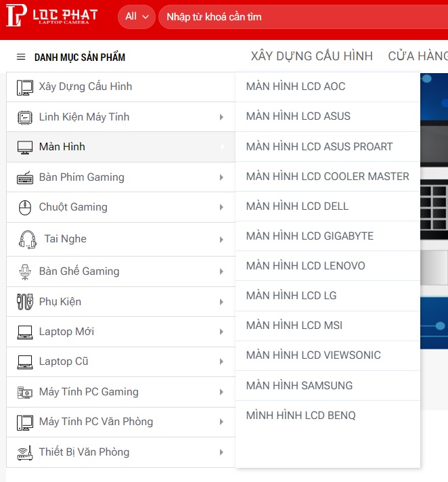Open MÀN HÌNH LCD VIEWSONIC

pyautogui.click(x=328, y=355)
